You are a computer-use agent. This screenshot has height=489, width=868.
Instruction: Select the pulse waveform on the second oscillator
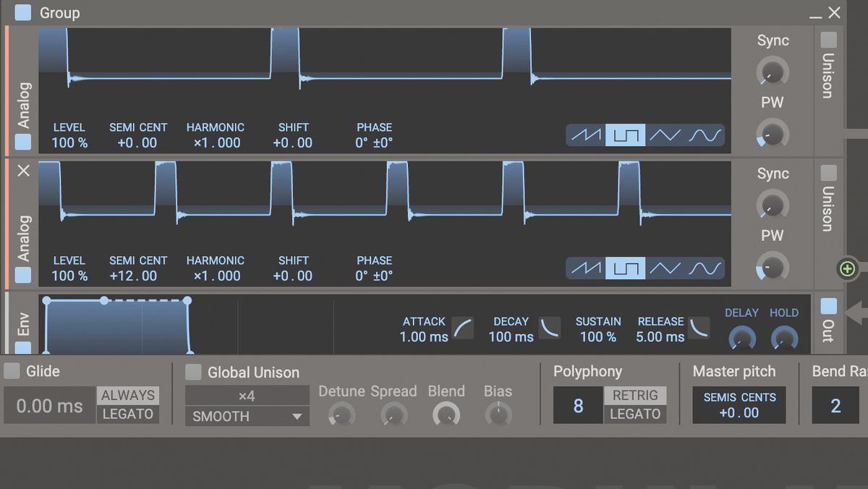626,268
